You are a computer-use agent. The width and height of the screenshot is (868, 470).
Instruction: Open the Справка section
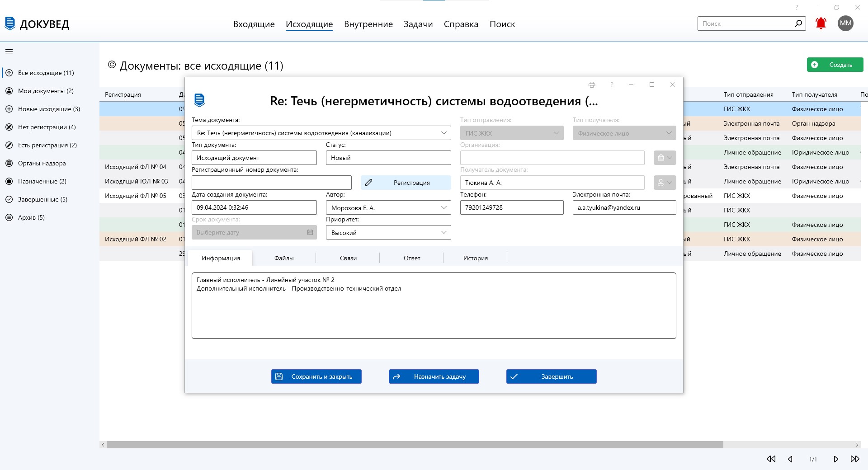point(461,24)
